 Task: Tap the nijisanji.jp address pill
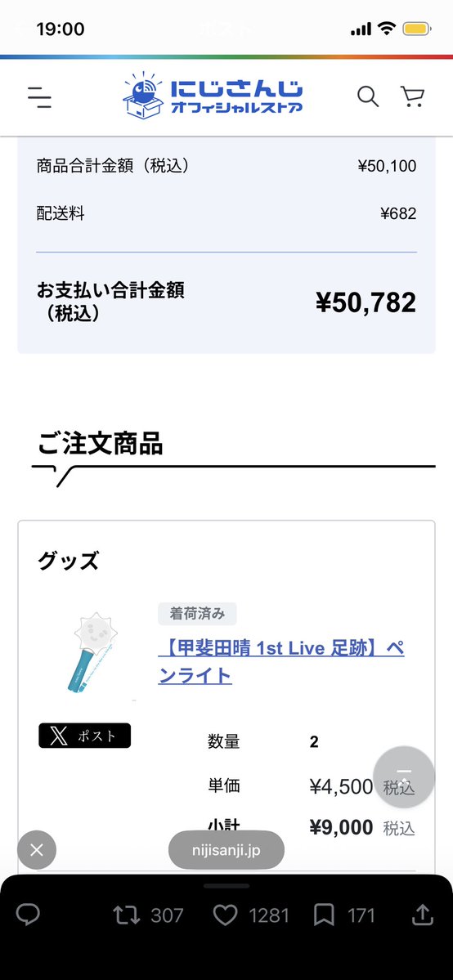click(226, 850)
